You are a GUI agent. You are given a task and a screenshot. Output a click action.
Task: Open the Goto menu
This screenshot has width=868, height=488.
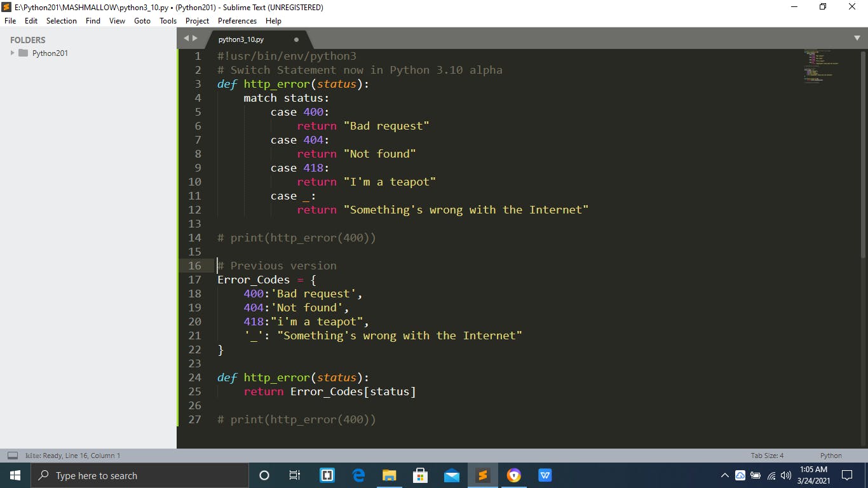point(142,21)
